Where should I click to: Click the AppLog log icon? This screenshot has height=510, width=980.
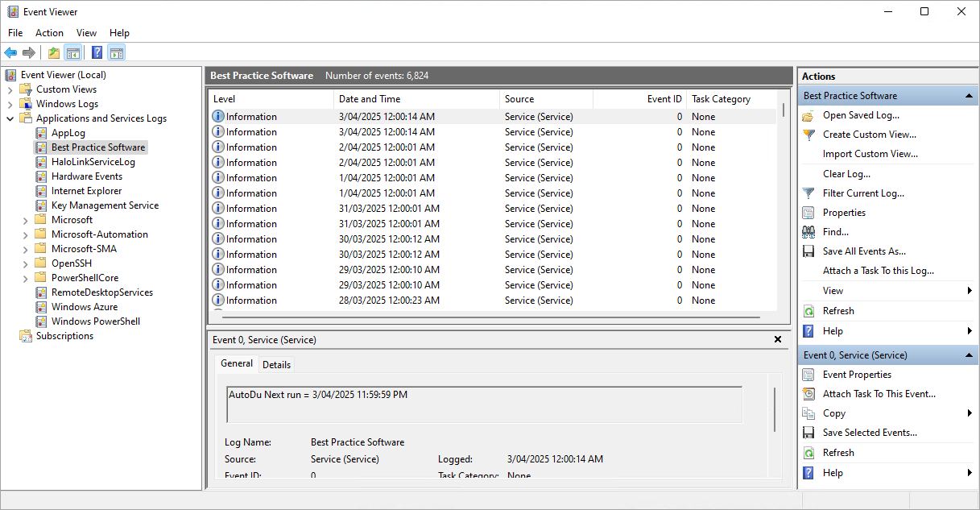pyautogui.click(x=42, y=133)
